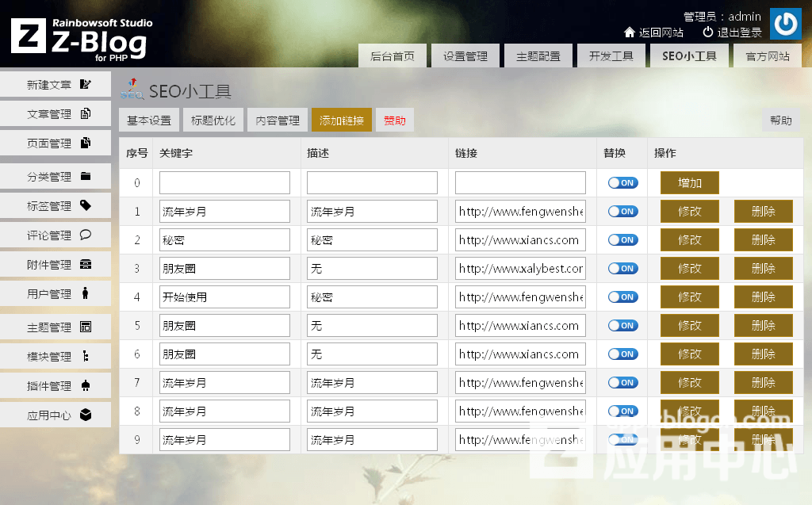Toggle the ON switch for row 1 流年岁月
The width and height of the screenshot is (812, 505).
622,211
